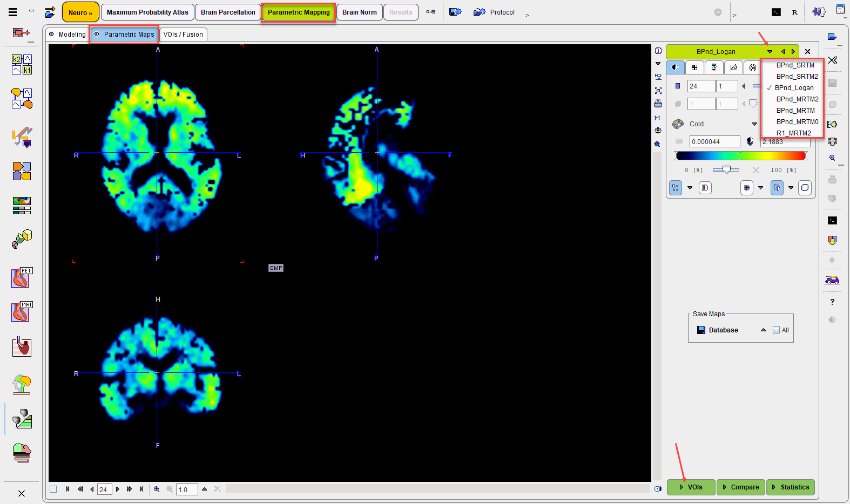Toggle the orthogonal layout button
Image resolution: width=850 pixels, height=504 pixels.
[676, 188]
